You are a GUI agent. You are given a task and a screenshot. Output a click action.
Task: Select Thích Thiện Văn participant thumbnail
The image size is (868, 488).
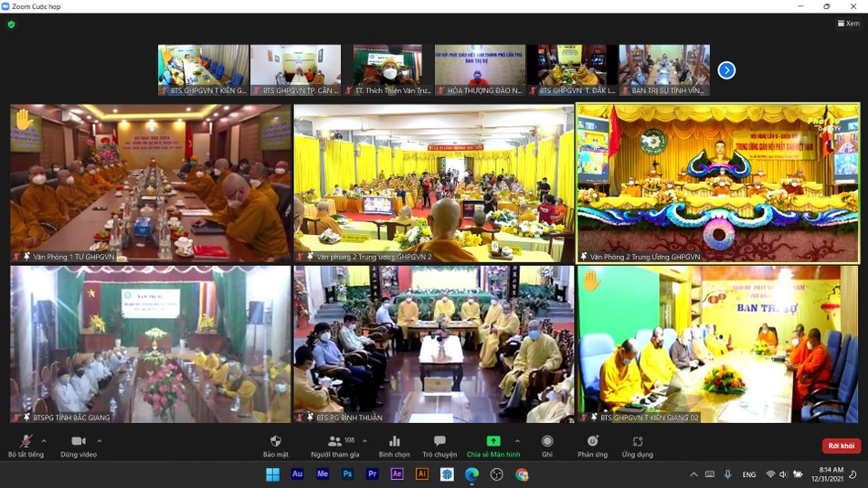click(x=387, y=69)
